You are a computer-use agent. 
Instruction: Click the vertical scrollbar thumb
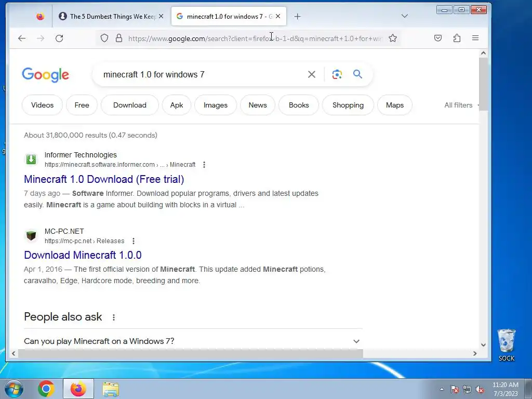tap(483, 84)
